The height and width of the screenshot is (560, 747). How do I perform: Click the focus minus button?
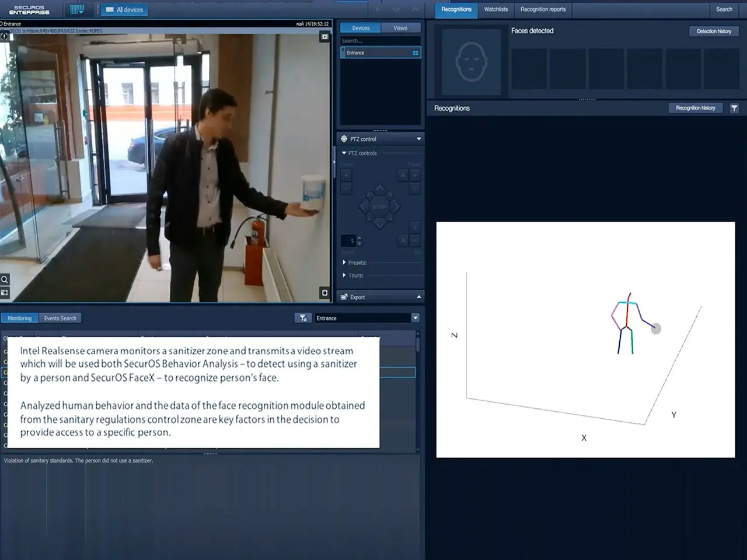coord(415,188)
